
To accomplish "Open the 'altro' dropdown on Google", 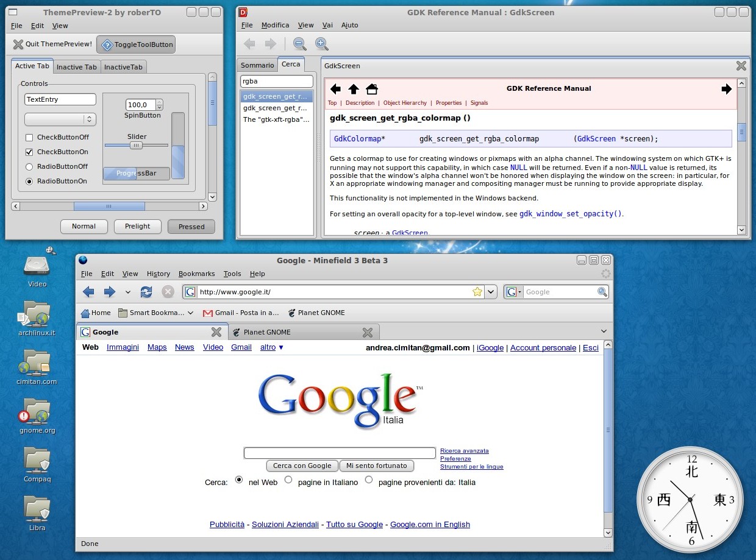I will pyautogui.click(x=272, y=347).
